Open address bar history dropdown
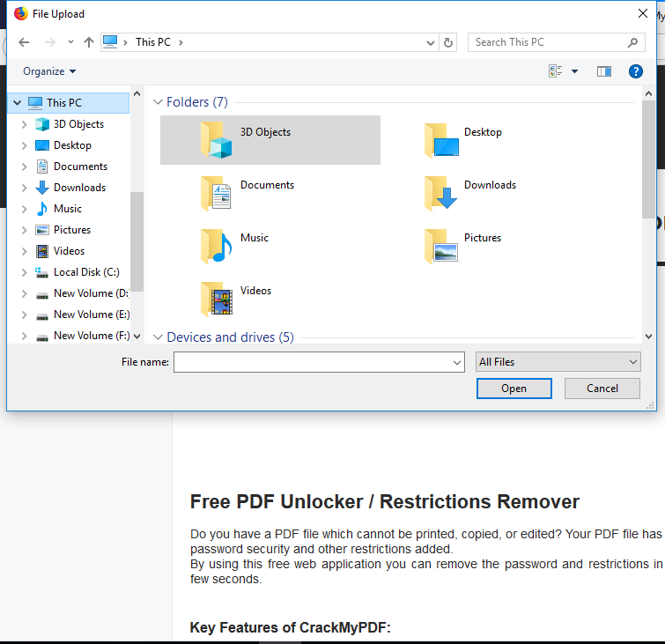Image resolution: width=665 pixels, height=644 pixels. (431, 43)
